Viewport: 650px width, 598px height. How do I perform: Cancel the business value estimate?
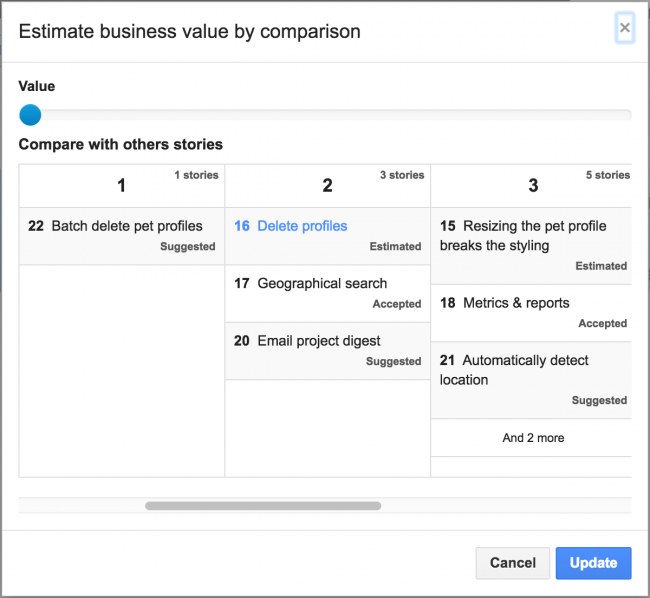click(513, 563)
